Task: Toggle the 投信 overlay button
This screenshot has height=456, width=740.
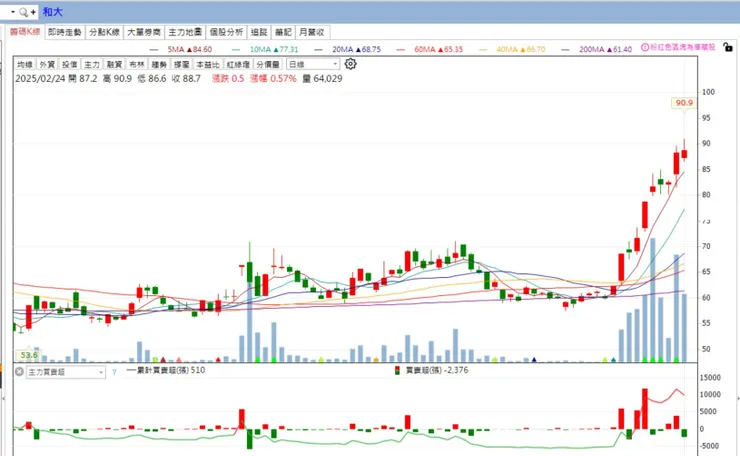Action: click(x=69, y=64)
